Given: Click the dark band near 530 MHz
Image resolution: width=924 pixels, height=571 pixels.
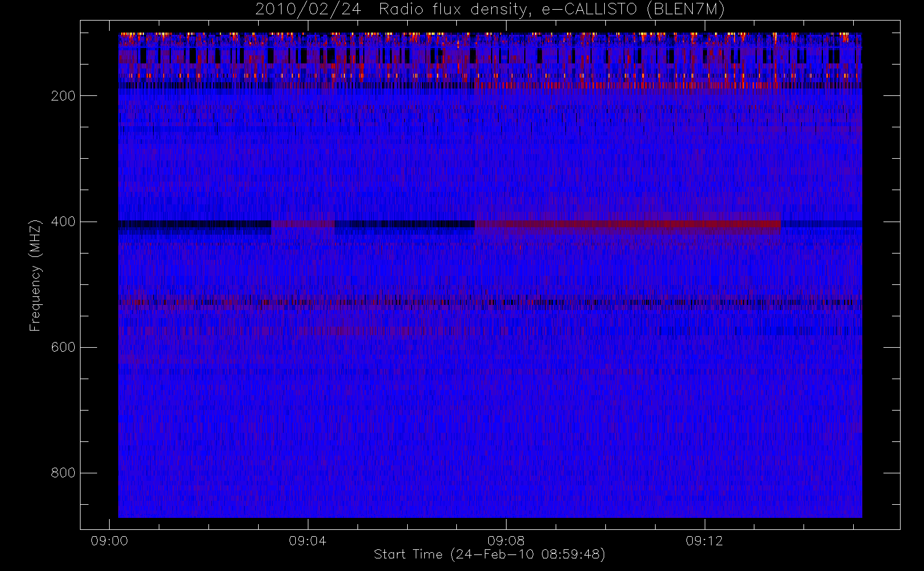Looking at the screenshot, I should [490, 302].
